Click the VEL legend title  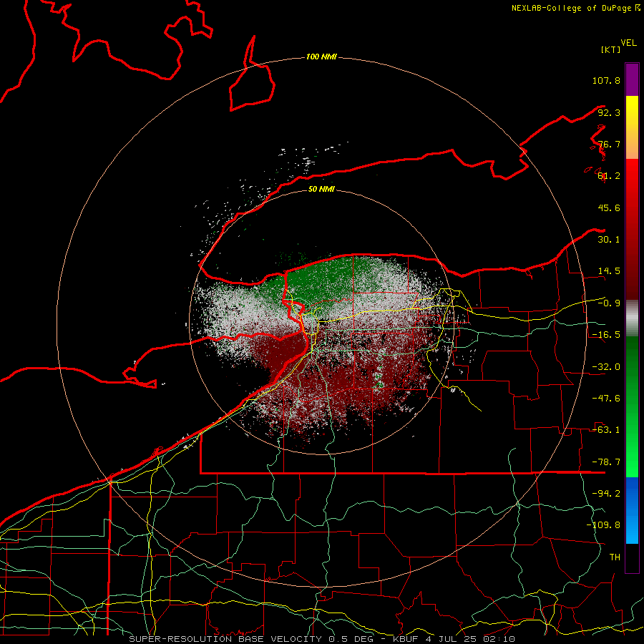coord(628,43)
